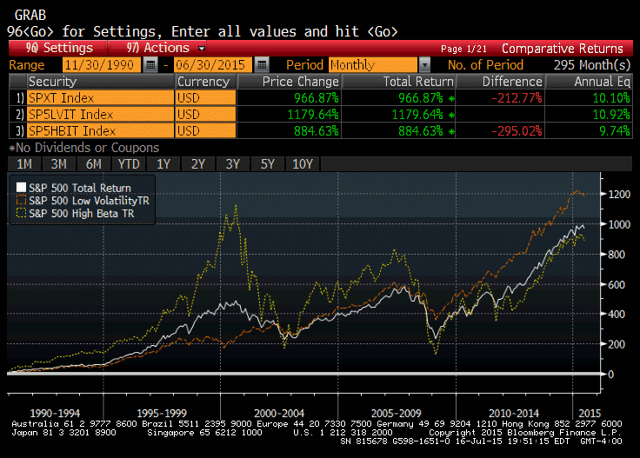This screenshot has height=458, width=640.
Task: Click the 295 Month(s) period count
Action: (592, 65)
